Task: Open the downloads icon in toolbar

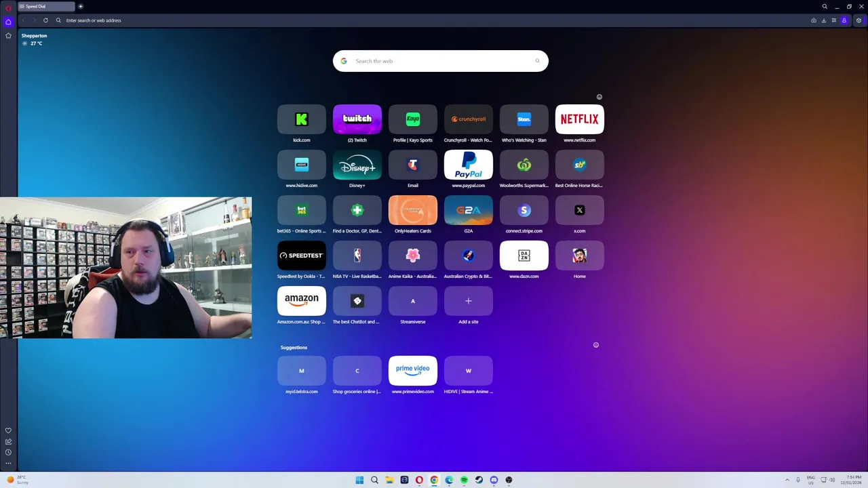Action: coord(824,20)
